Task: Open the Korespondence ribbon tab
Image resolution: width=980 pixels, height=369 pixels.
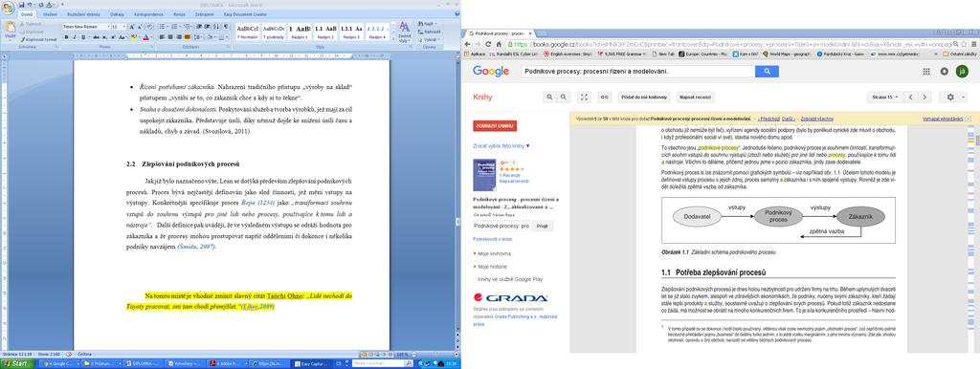Action: [148, 14]
